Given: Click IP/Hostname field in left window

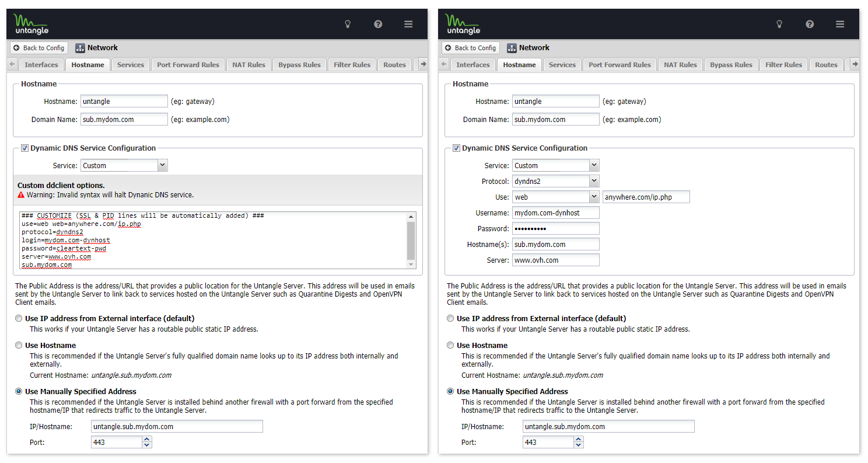Looking at the screenshot, I should coord(177,427).
